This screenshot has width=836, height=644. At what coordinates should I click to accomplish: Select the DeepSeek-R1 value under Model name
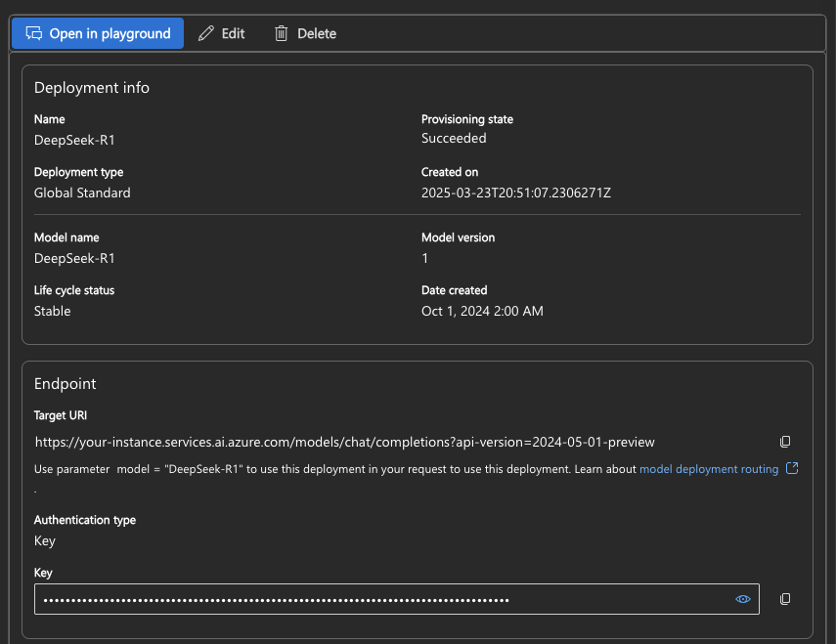point(74,258)
